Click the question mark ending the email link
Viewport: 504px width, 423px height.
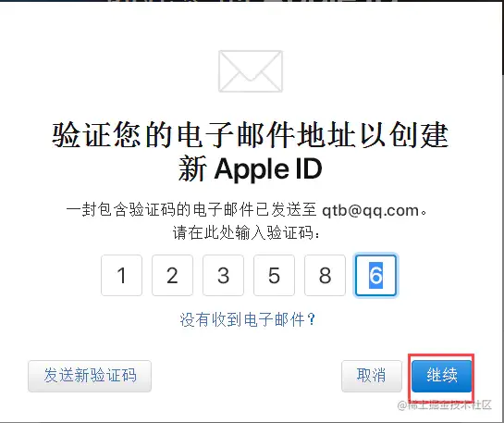point(311,319)
